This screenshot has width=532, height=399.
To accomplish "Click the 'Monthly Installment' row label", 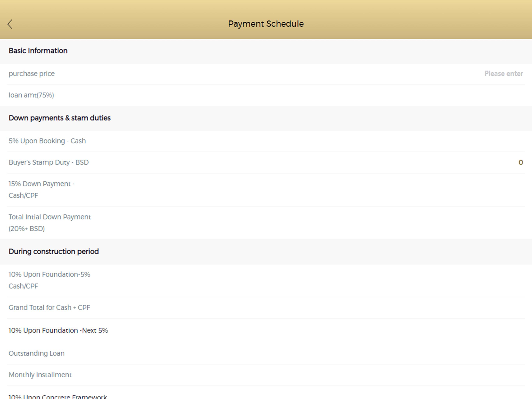I will 40,375.
